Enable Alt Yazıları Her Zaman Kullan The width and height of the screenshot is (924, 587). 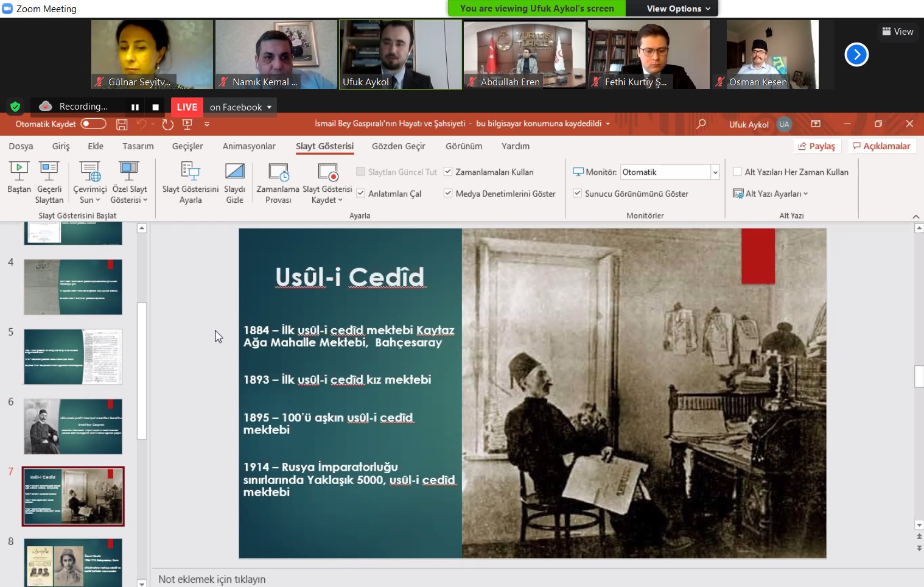pyautogui.click(x=737, y=172)
